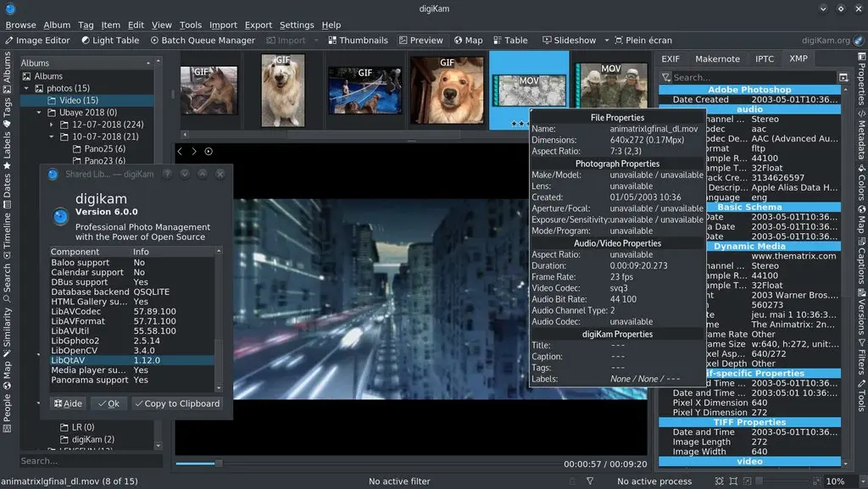Open the People sidebar tab
Screen dimensions: 868x489
[x=8, y=415]
